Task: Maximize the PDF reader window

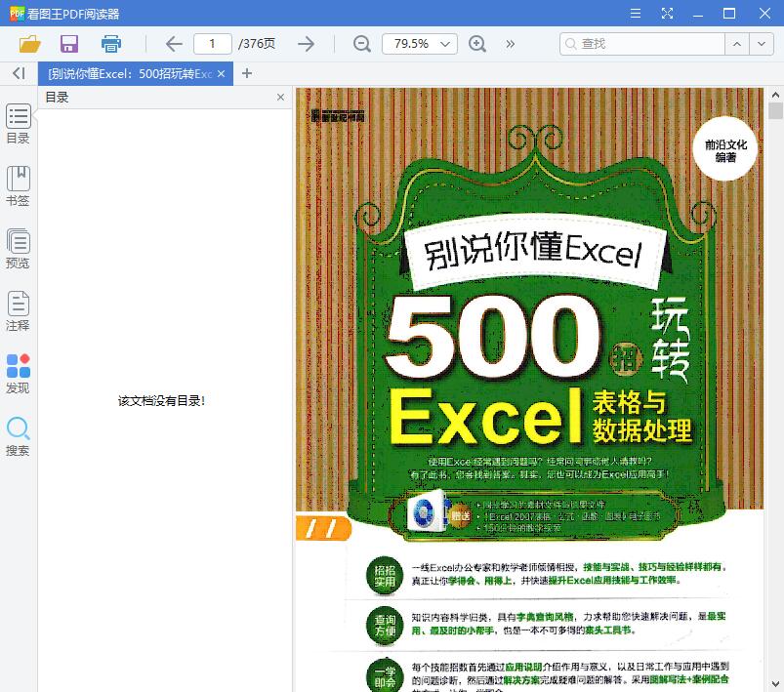Action: (x=729, y=14)
